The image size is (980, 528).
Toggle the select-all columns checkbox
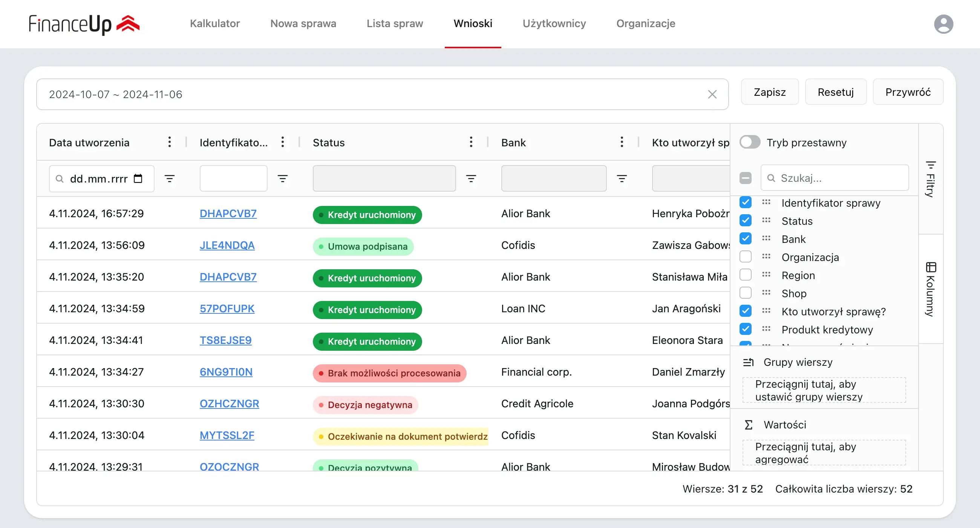pyautogui.click(x=746, y=178)
